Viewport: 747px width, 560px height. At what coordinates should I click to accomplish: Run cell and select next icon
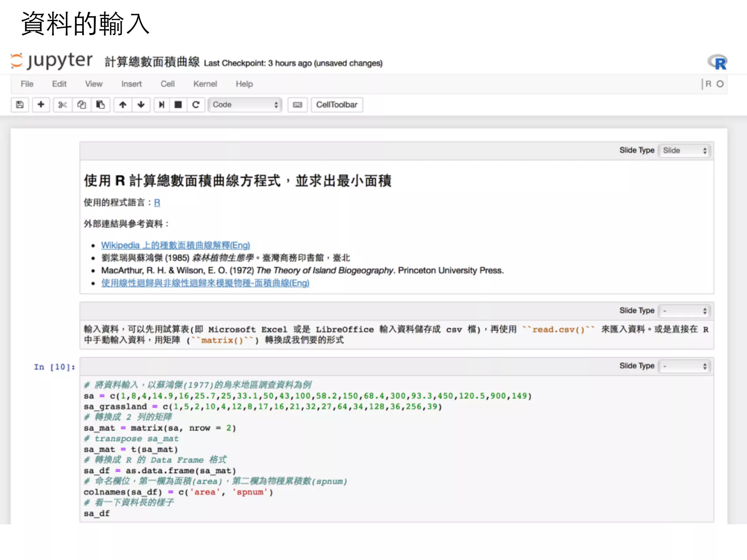click(x=162, y=105)
